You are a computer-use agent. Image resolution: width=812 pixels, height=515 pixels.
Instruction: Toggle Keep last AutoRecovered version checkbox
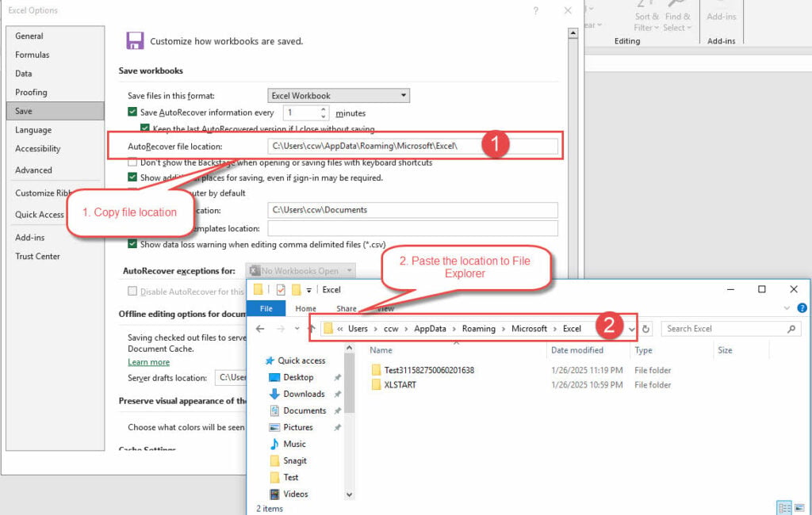point(145,128)
